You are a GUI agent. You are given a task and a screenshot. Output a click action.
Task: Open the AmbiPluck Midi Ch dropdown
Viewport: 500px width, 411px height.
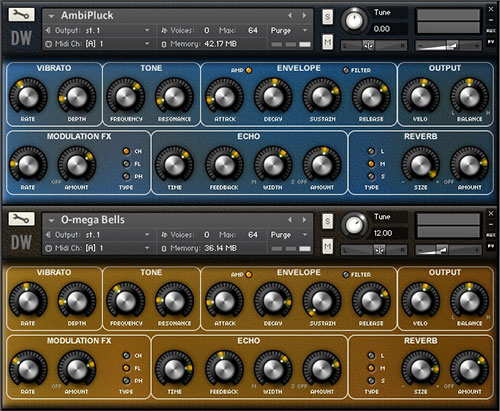click(147, 44)
